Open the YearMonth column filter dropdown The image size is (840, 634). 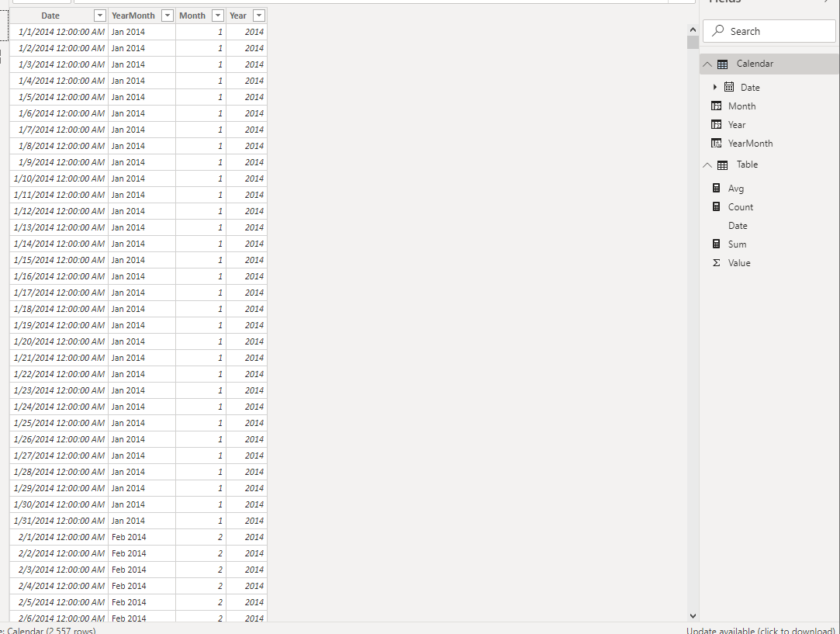click(167, 16)
